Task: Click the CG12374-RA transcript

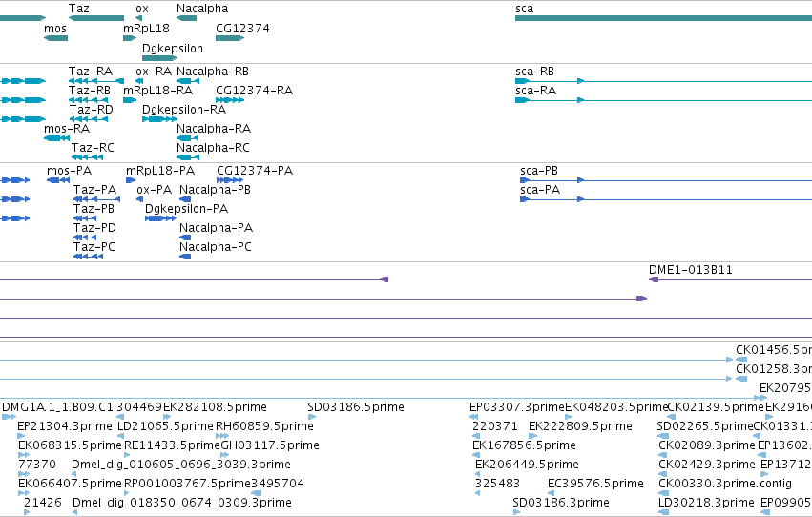Action: click(230, 100)
